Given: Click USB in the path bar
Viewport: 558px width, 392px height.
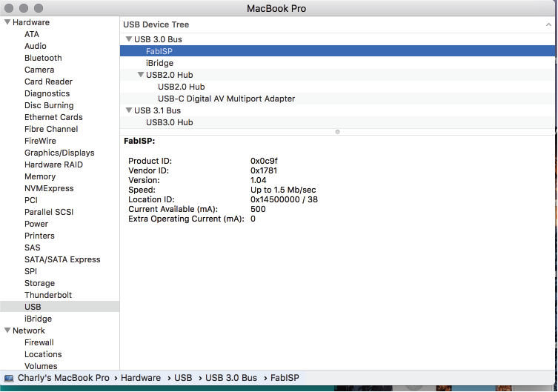Looking at the screenshot, I should (x=183, y=378).
